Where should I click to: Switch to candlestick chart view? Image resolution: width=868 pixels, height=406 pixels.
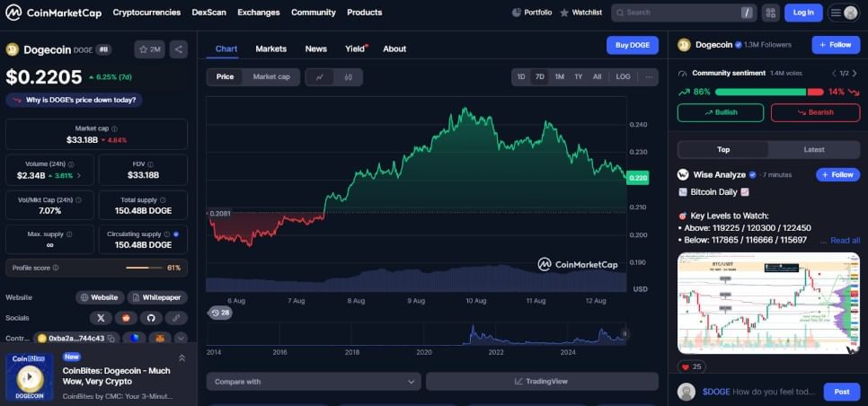pos(349,77)
